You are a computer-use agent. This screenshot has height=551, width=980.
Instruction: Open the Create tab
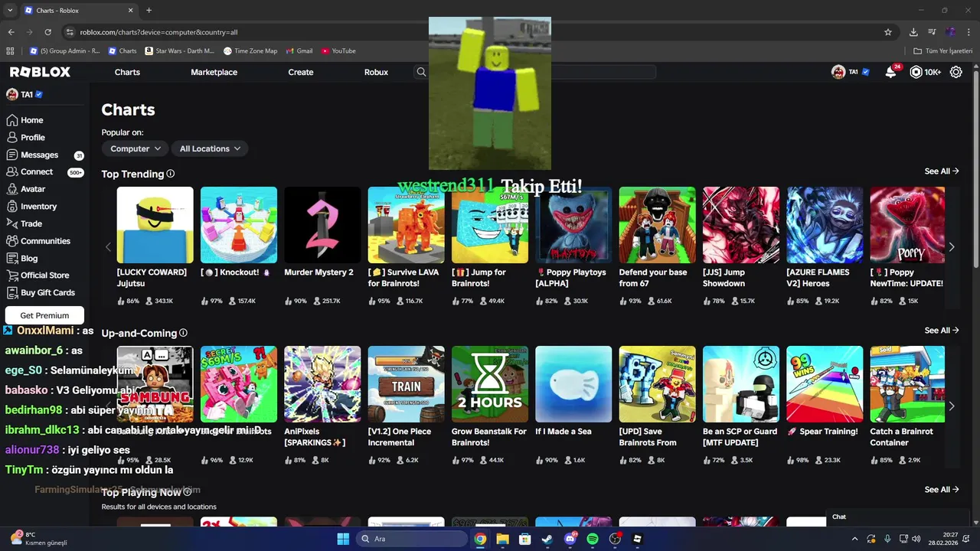click(301, 72)
